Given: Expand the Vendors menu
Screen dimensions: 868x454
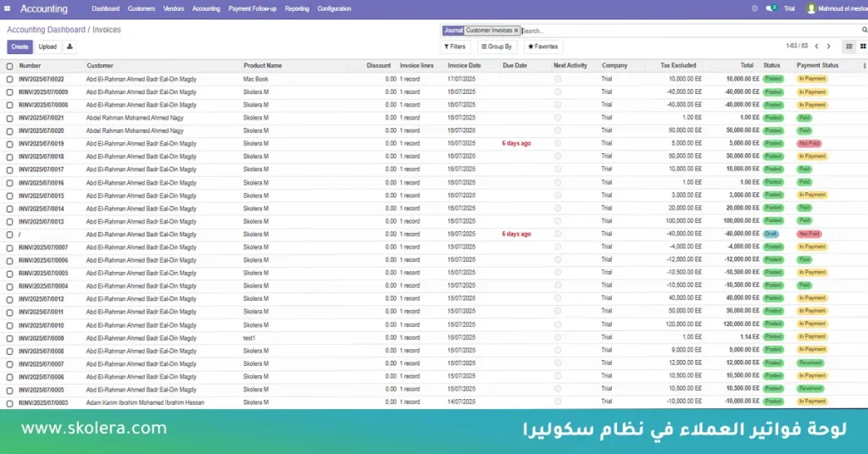Looking at the screenshot, I should pyautogui.click(x=173, y=8).
